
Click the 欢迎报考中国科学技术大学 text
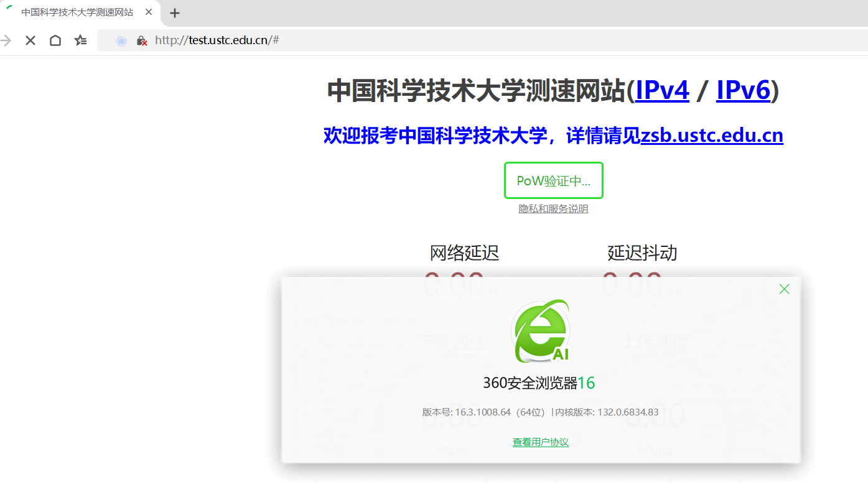435,136
